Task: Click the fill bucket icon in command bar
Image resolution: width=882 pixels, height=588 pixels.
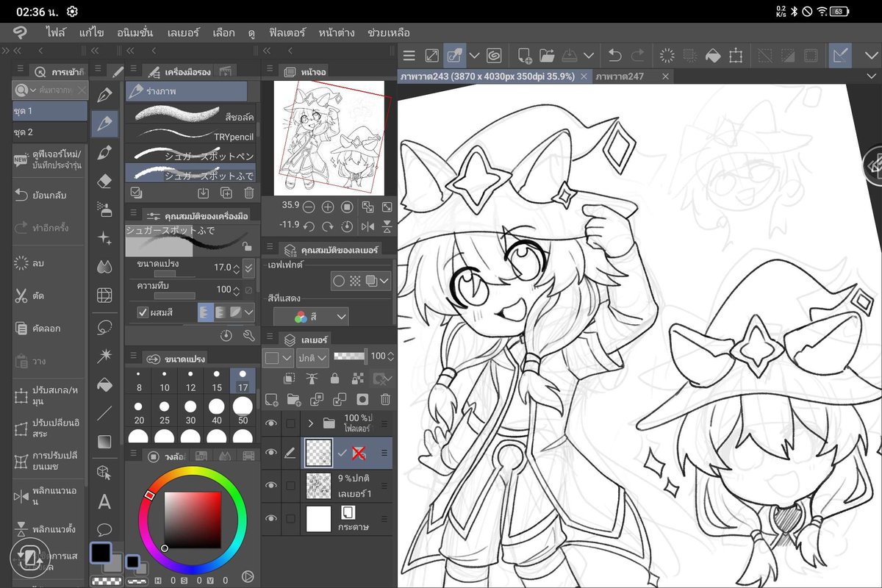Action: [x=712, y=55]
